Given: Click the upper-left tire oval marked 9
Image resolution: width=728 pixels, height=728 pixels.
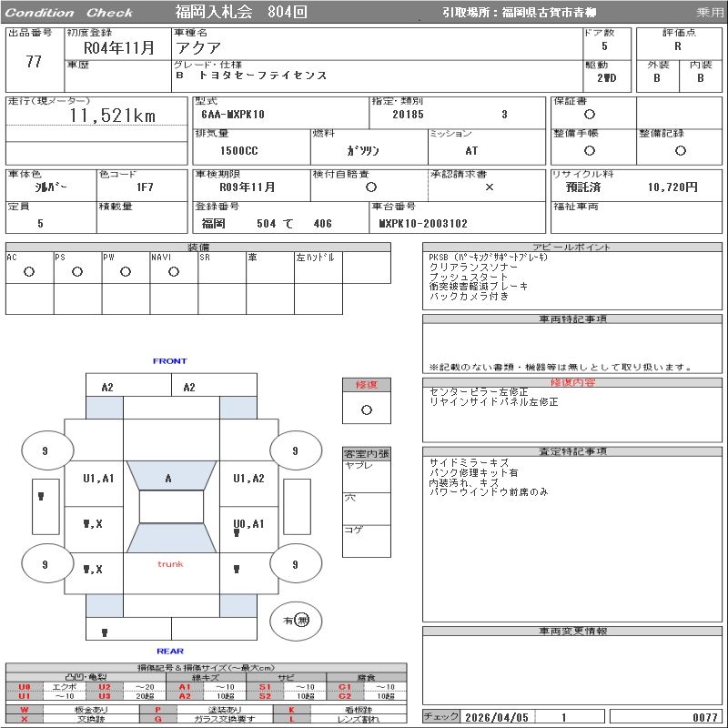Looking at the screenshot, I should (45, 450).
